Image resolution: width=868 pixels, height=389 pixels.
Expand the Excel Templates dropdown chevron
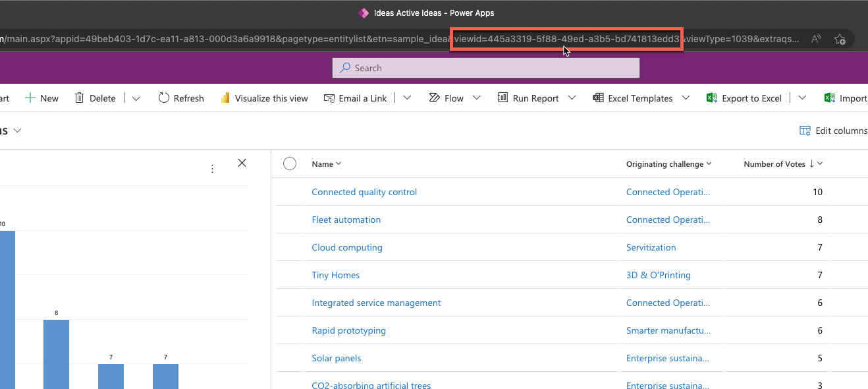coord(686,98)
